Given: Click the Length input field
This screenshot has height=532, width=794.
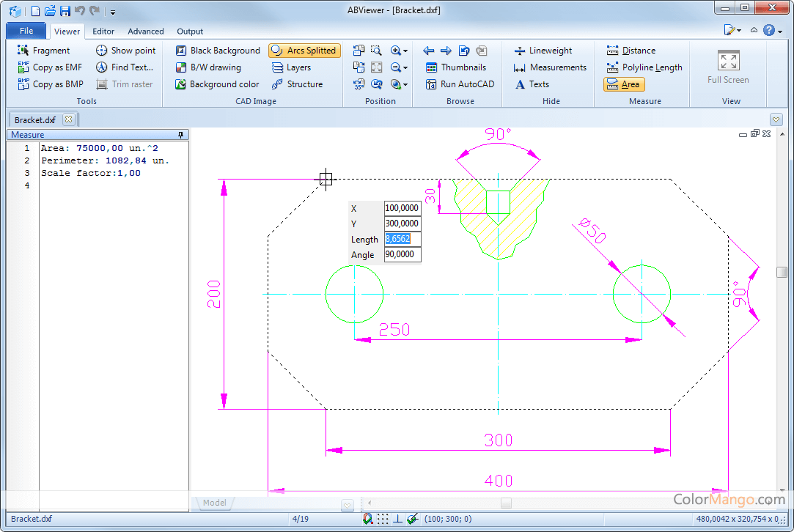Looking at the screenshot, I should point(402,239).
